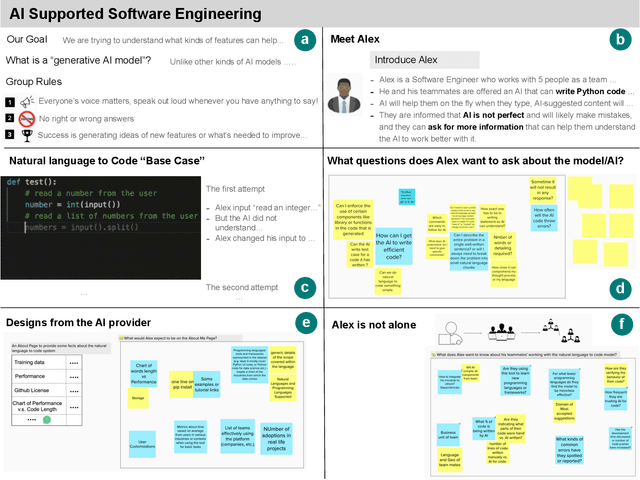
Task: Select 'How can I get the AI to write efficient code?' note
Action: (x=394, y=246)
